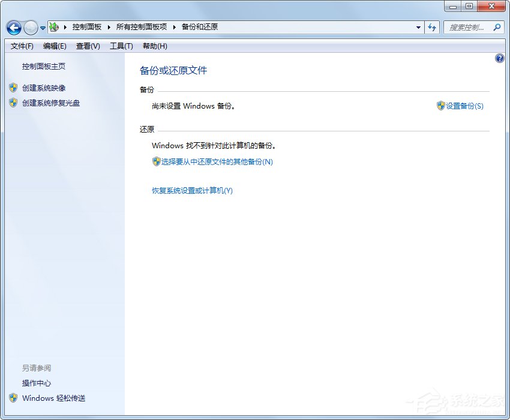Open Windows 轻松传送 from the sidebar
The width and height of the screenshot is (510, 420).
(x=54, y=398)
